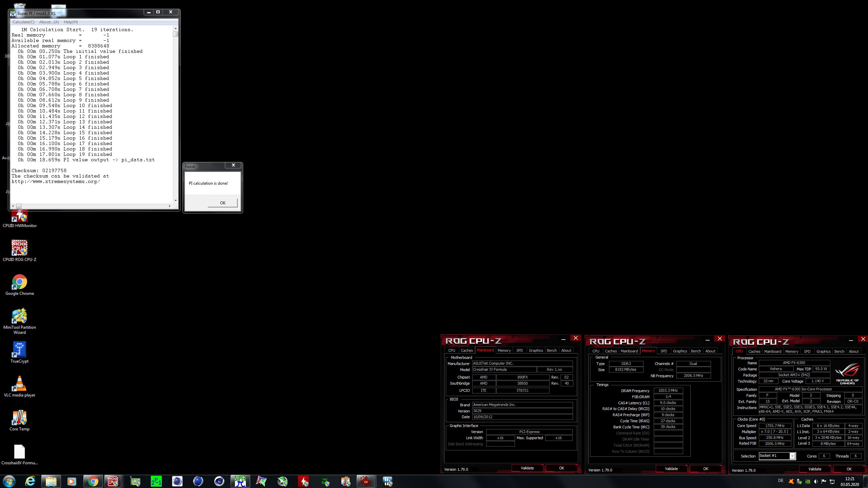Click the volume speaker tray icon
This screenshot has width=868, height=488.
(816, 481)
